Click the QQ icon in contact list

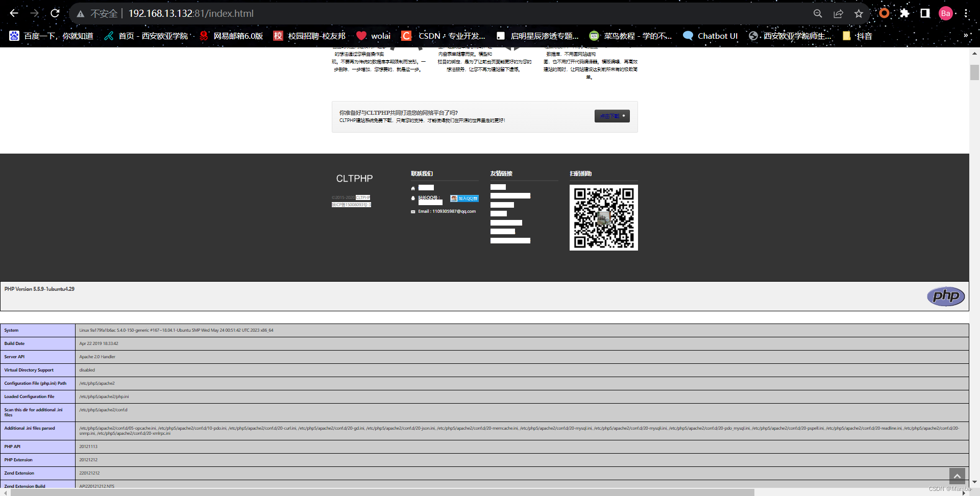pos(413,198)
